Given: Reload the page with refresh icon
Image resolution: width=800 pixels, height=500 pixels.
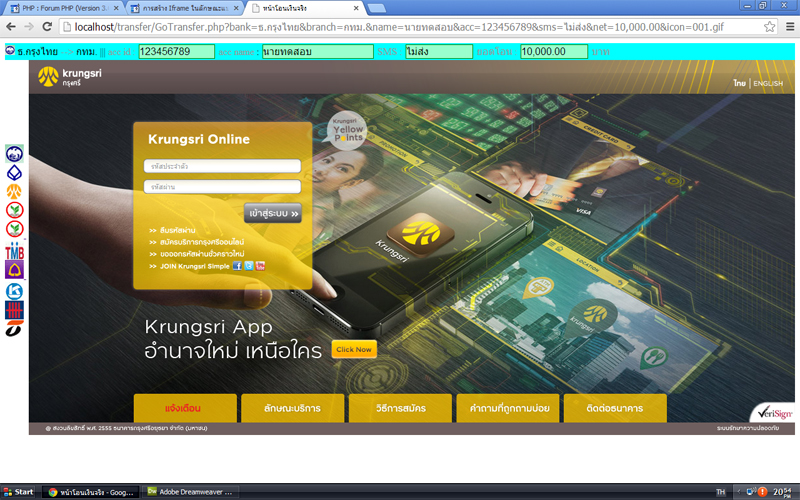Looking at the screenshot, I should [47, 27].
